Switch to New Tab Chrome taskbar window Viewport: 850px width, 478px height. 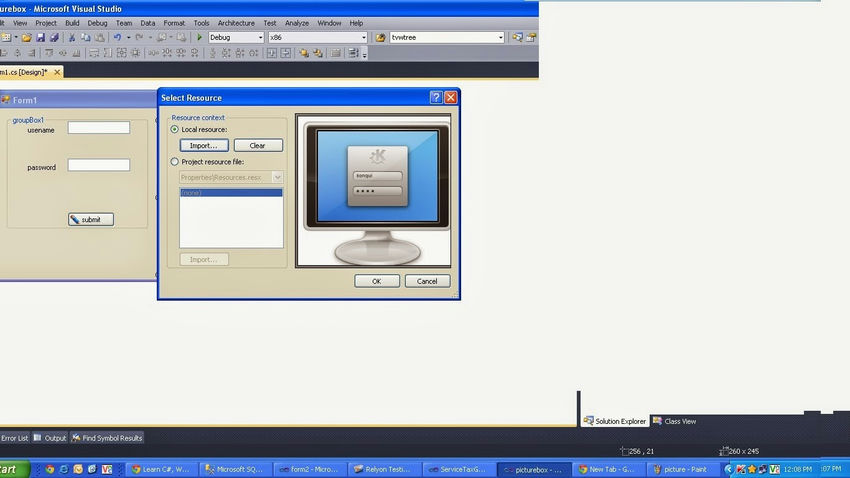(x=607, y=469)
